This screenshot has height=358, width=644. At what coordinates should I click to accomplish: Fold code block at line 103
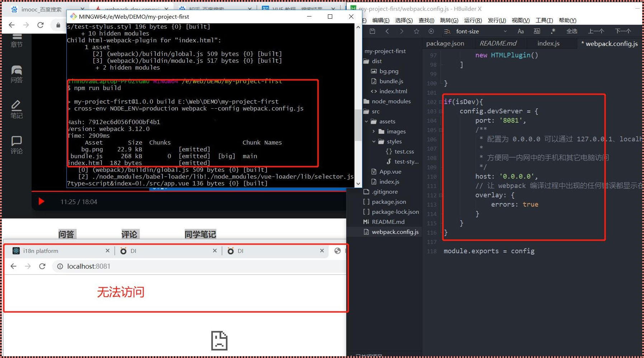point(441,112)
